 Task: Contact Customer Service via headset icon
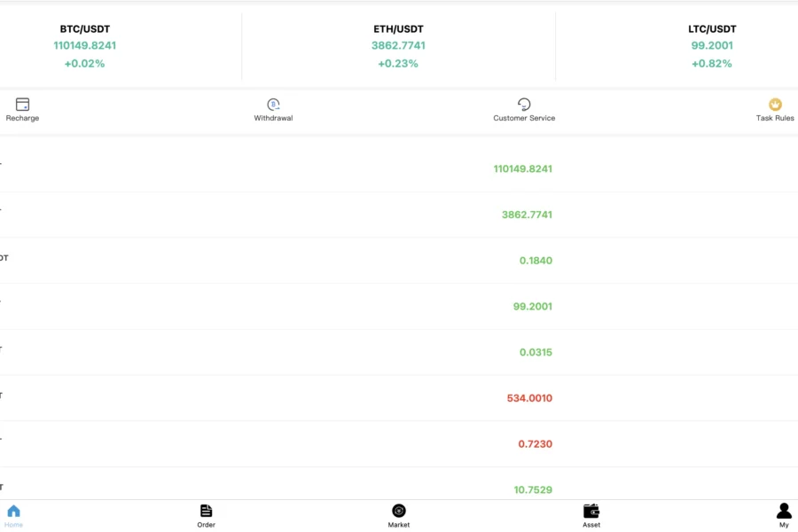coord(524,105)
